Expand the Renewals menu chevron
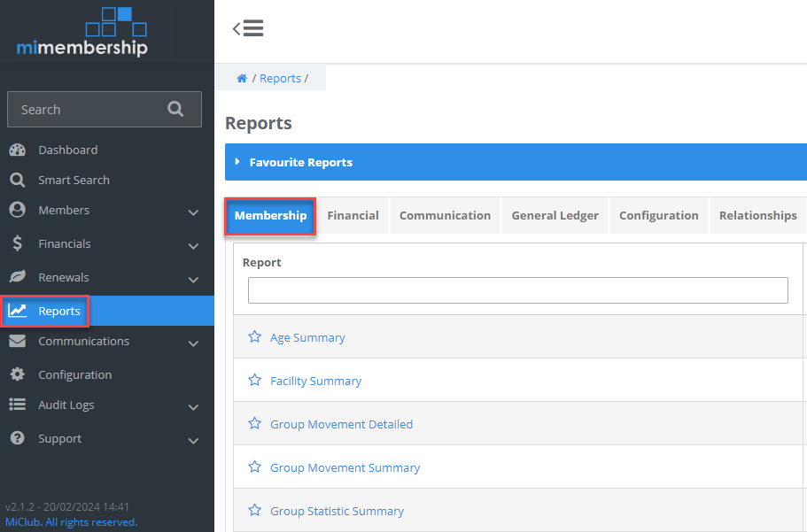807x532 pixels. pyautogui.click(x=193, y=280)
